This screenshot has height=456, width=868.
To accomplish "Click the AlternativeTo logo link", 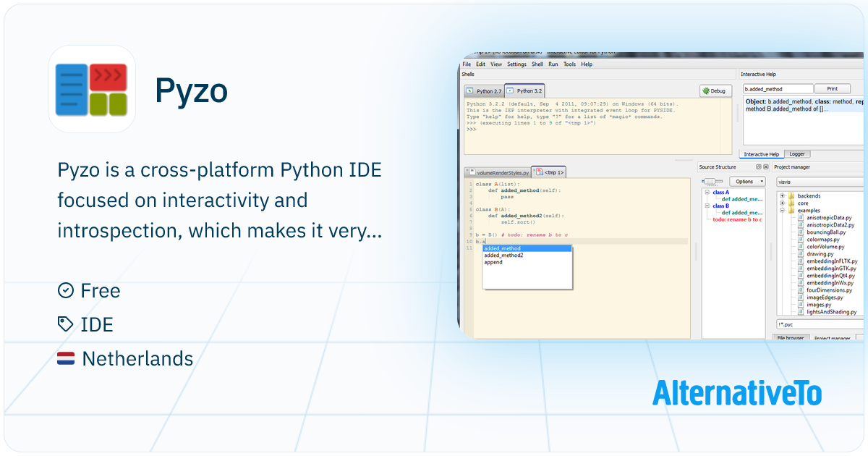I will pos(737,393).
